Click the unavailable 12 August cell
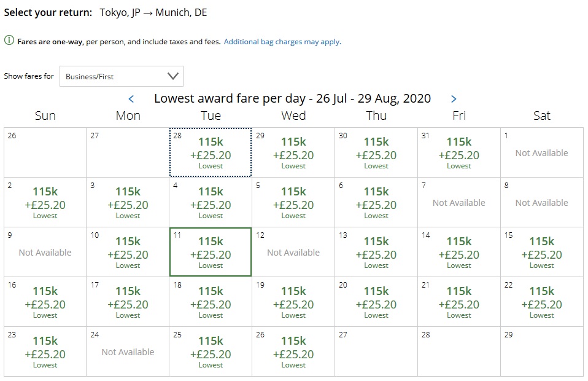The image size is (588, 381). [293, 253]
